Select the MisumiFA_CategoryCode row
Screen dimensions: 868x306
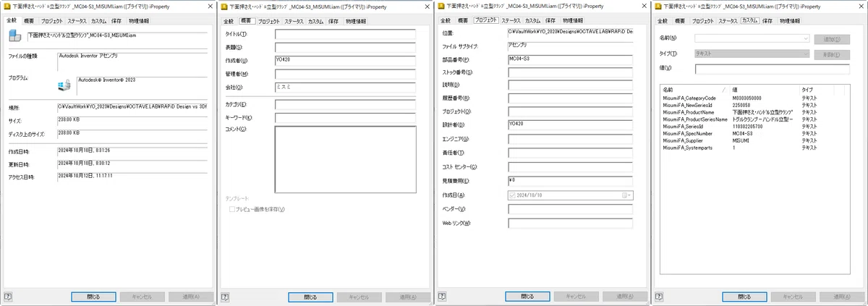coord(755,98)
